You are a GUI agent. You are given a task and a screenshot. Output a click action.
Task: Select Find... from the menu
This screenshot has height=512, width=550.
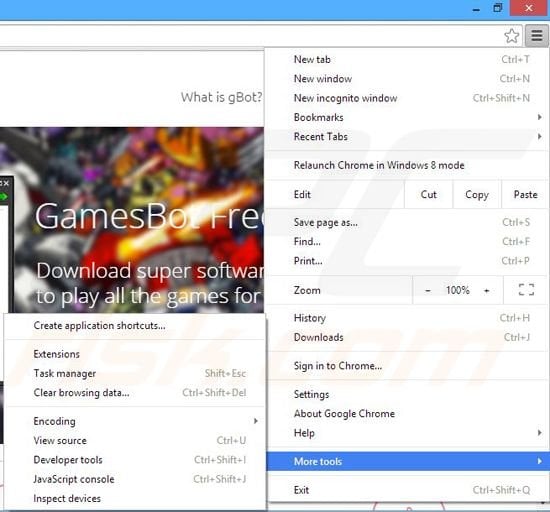(x=407, y=241)
